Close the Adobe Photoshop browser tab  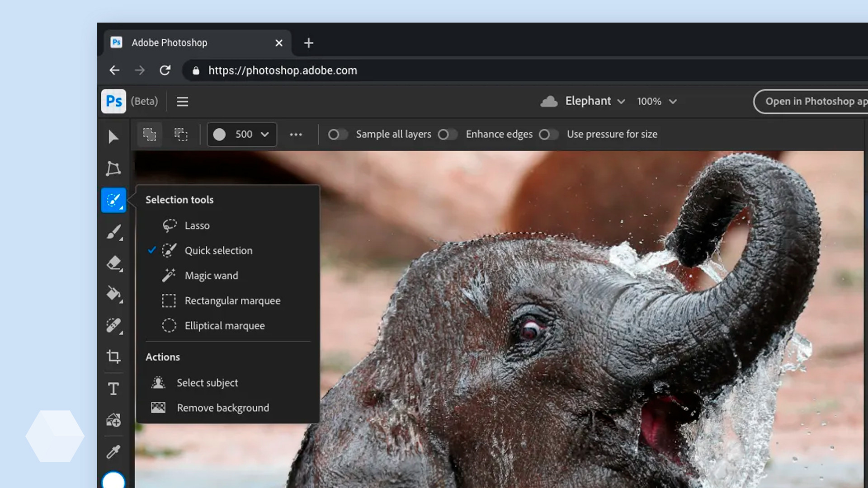(x=279, y=43)
